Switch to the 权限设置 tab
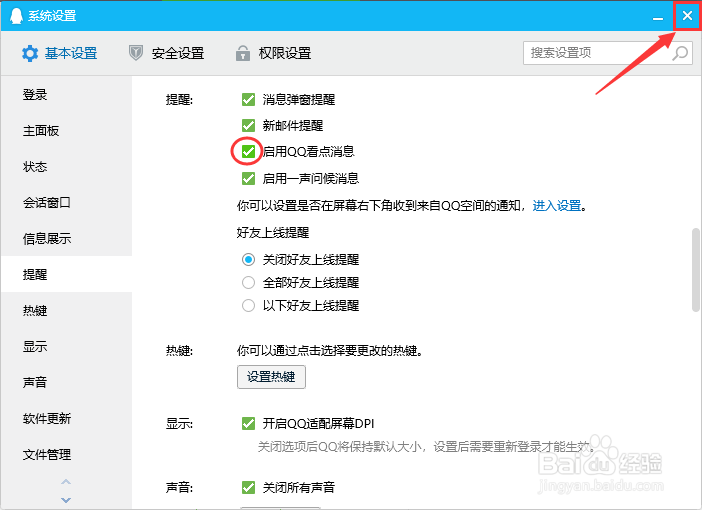 coord(273,53)
